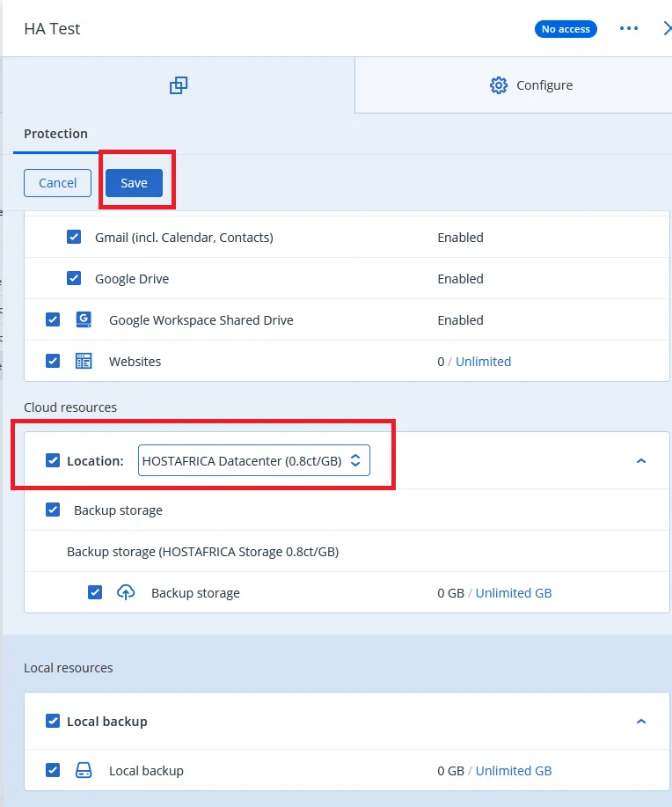Click Enabled status for Google Workspace Shared Drive

coord(461,320)
